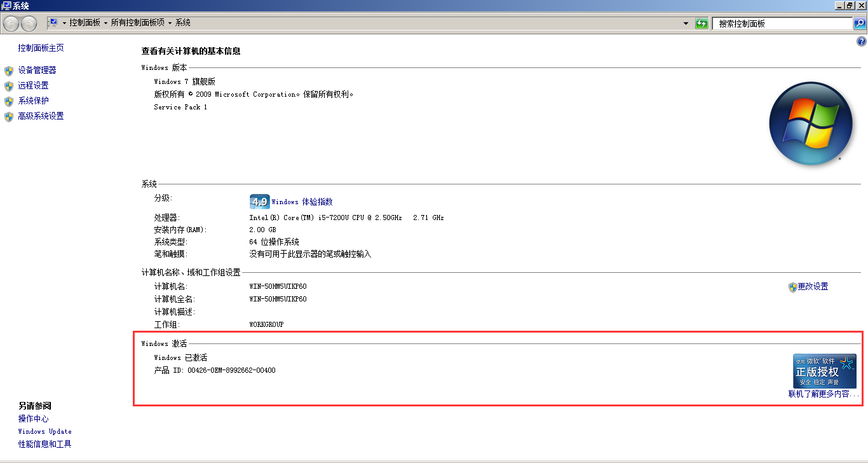The height and width of the screenshot is (463, 868).
Task: Select the 所有控制面板项 breadcrumb segment
Action: [x=137, y=23]
